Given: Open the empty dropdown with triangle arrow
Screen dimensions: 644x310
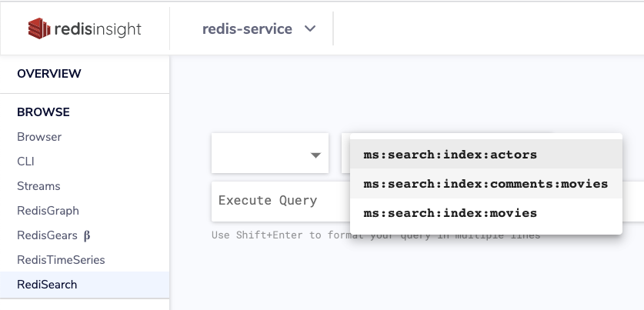Looking at the screenshot, I should pos(270,155).
